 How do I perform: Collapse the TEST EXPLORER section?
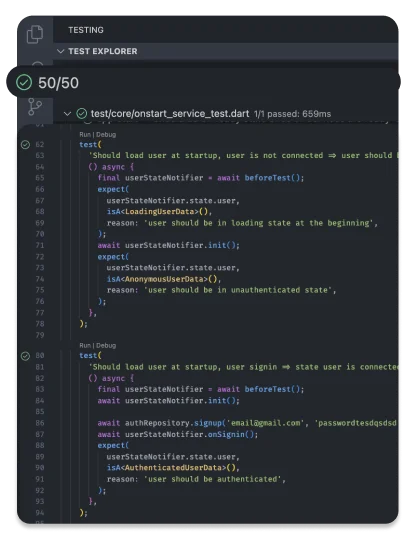point(60,51)
